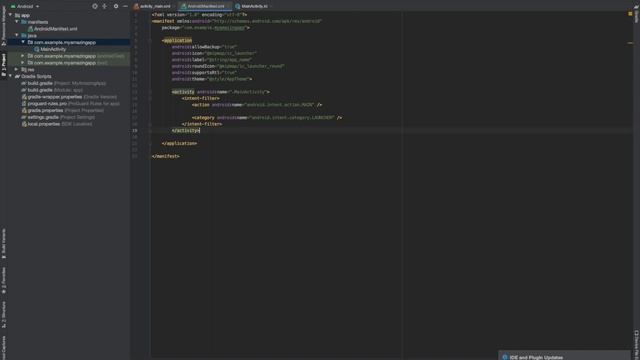Click the activity_main.xml tab file icon
Image resolution: width=640 pixels, height=360 pixels.
point(136,6)
